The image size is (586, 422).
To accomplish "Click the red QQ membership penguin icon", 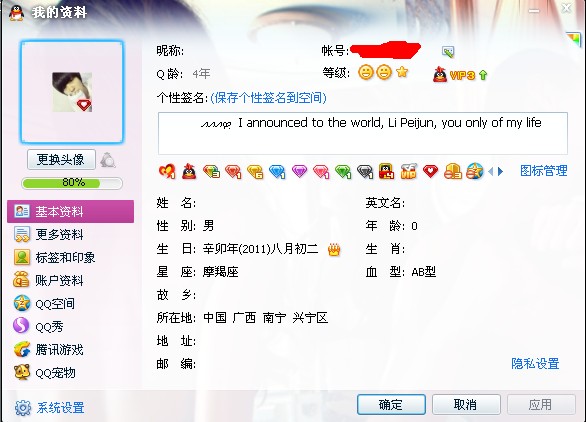I will tap(189, 172).
